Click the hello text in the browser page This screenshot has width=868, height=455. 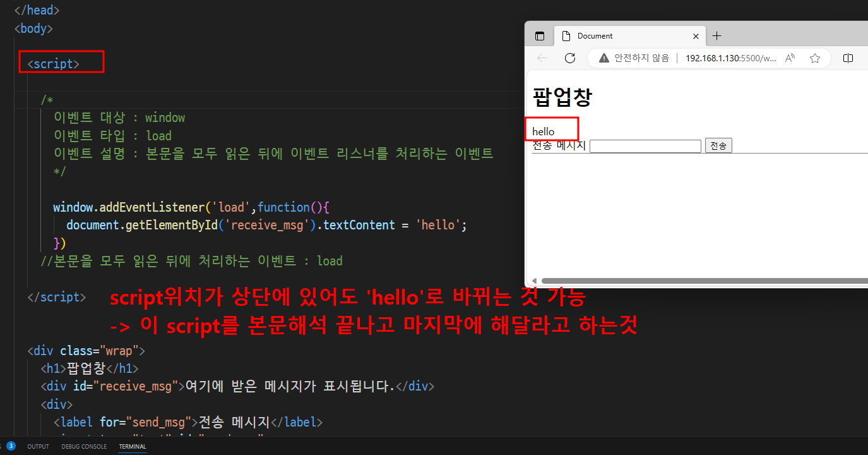[x=544, y=132]
